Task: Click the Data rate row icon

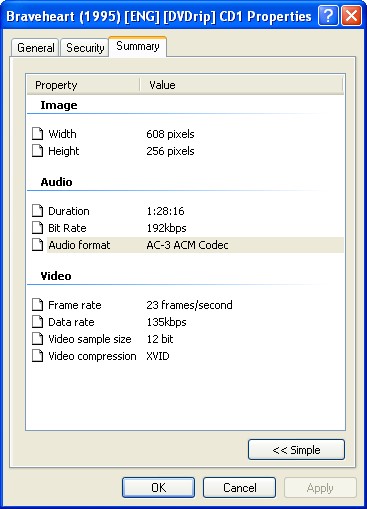Action: [38, 322]
